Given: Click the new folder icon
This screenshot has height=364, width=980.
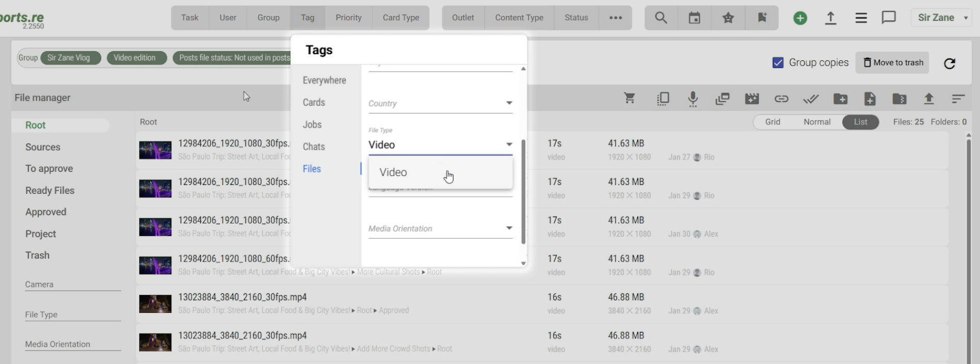Looking at the screenshot, I should [840, 98].
